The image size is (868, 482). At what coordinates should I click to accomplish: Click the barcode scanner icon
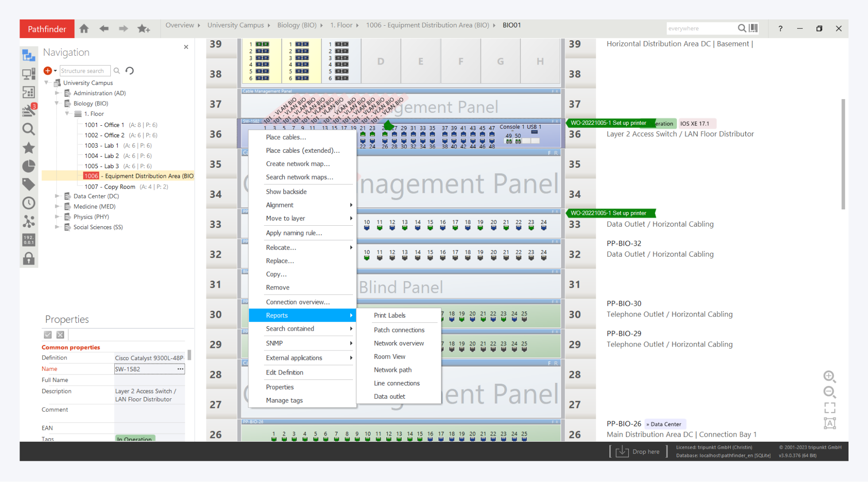[x=754, y=28]
